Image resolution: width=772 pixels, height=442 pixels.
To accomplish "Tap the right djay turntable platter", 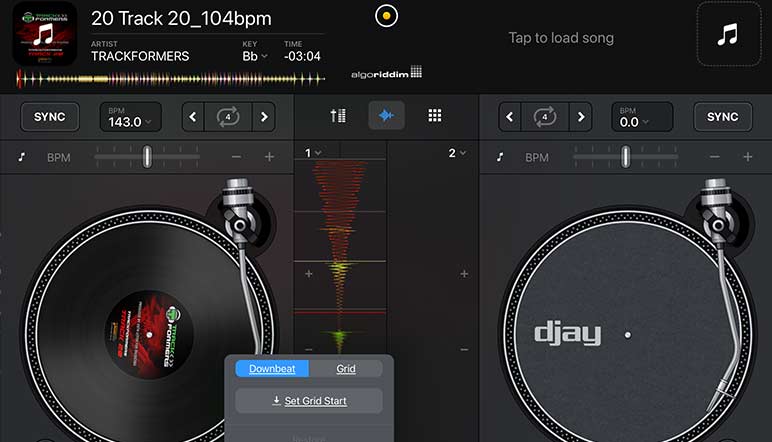I will 627,335.
